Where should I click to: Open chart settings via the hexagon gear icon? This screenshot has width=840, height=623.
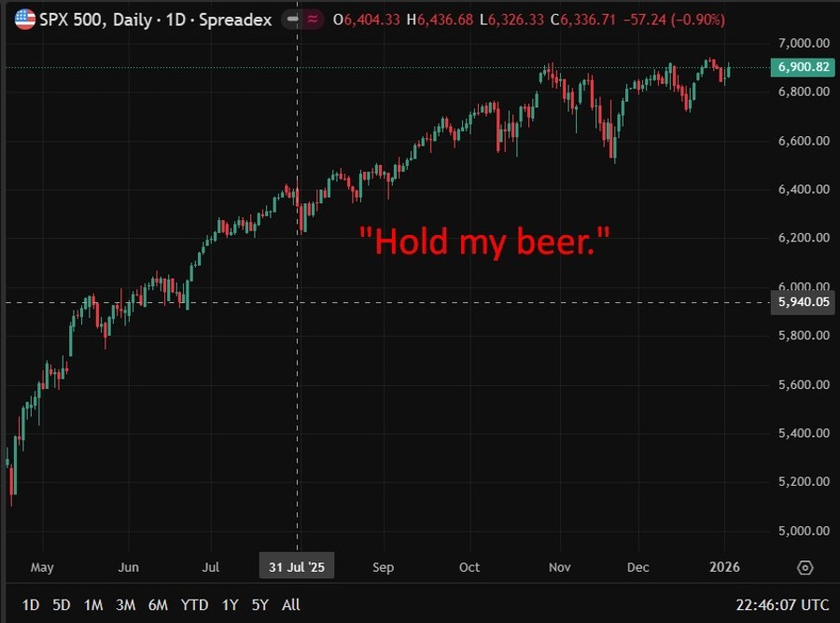(x=805, y=567)
